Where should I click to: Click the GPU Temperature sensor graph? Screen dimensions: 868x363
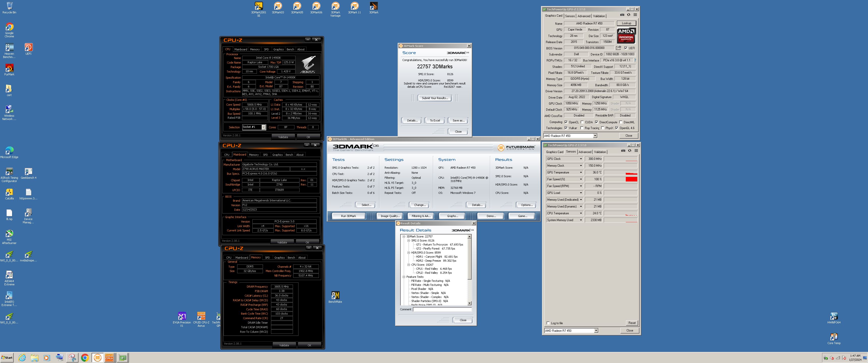(x=620, y=172)
